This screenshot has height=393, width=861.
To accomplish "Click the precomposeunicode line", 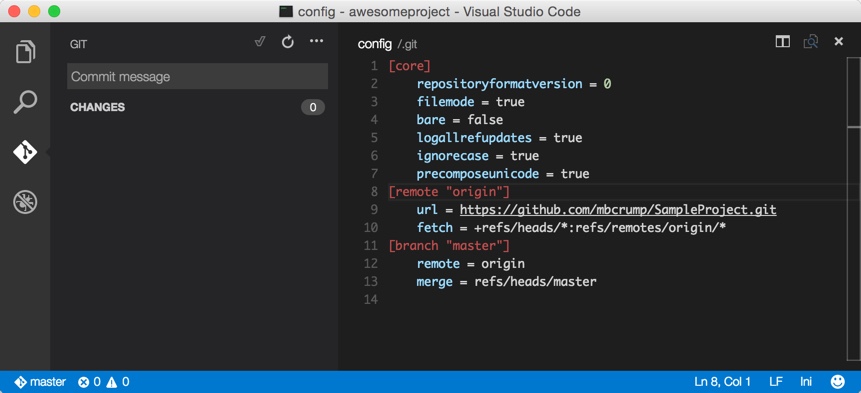I will tap(503, 174).
